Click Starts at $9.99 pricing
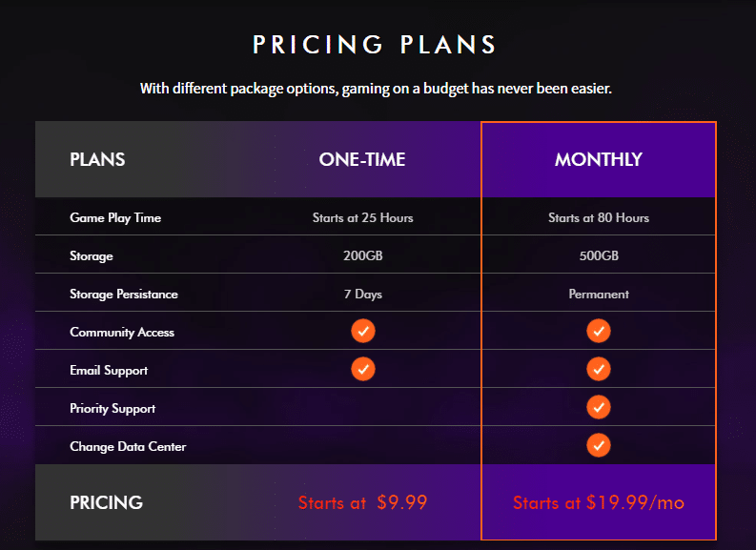Viewport: 756px width, 550px height. pyautogui.click(x=362, y=502)
